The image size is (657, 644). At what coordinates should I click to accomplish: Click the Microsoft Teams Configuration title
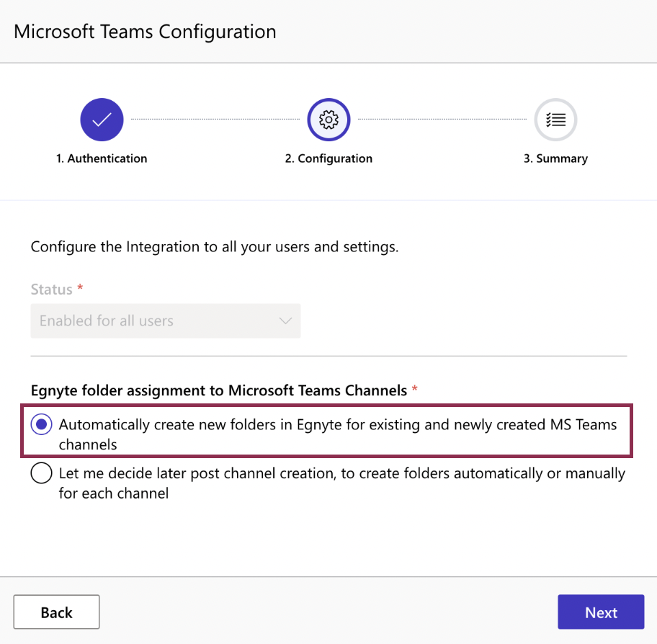pyautogui.click(x=145, y=32)
